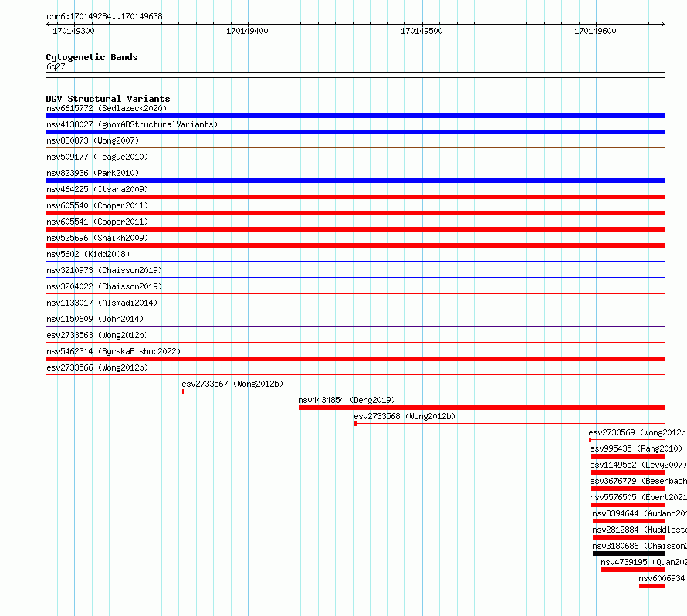Click esv2733563 (Wong2012b) label
The image size is (687, 616).
click(97, 335)
